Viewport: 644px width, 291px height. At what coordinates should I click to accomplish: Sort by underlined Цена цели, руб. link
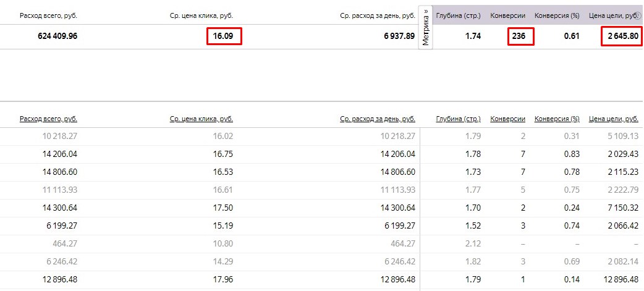pos(614,119)
